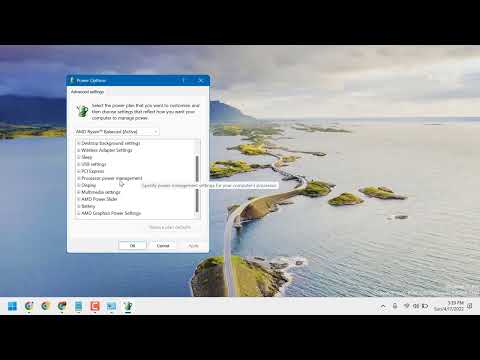This screenshot has width=480, height=360.
Task: Open the Power Options taskbar icon
Action: pyautogui.click(x=128, y=306)
